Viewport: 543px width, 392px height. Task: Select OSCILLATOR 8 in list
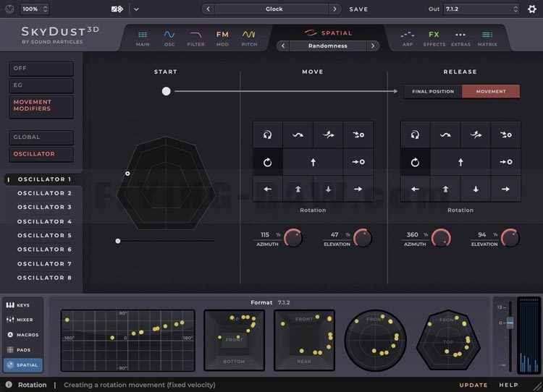point(44,278)
